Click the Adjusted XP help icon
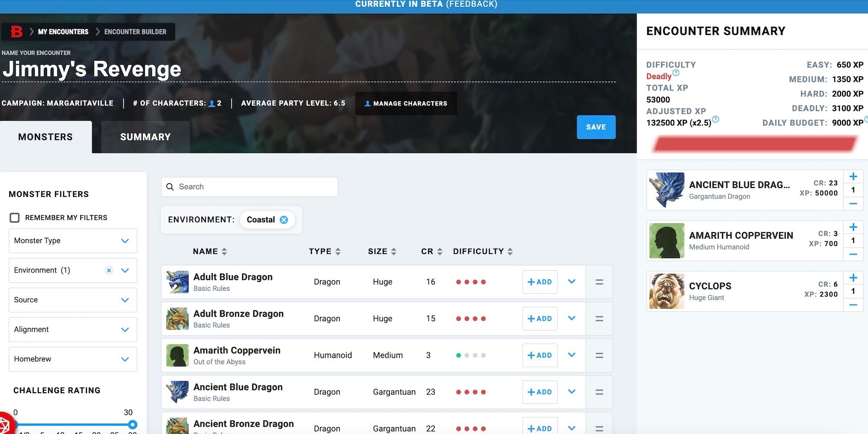 (716, 119)
